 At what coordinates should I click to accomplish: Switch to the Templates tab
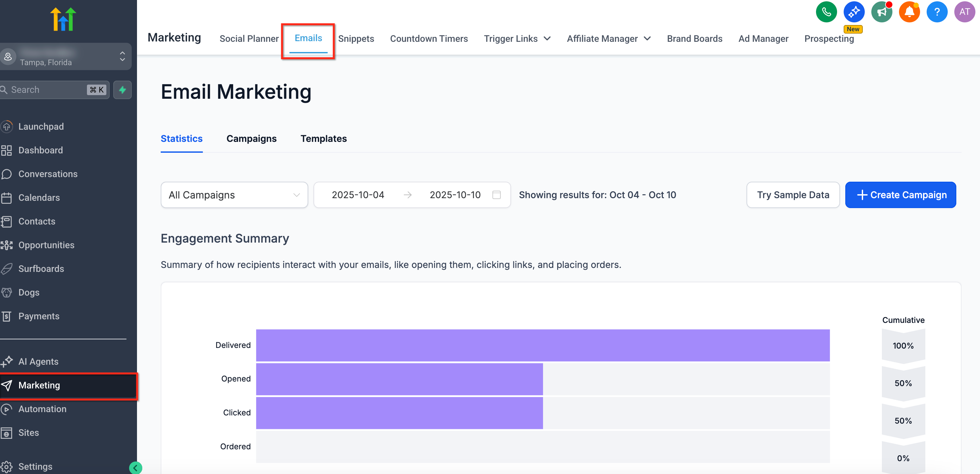[x=323, y=139]
